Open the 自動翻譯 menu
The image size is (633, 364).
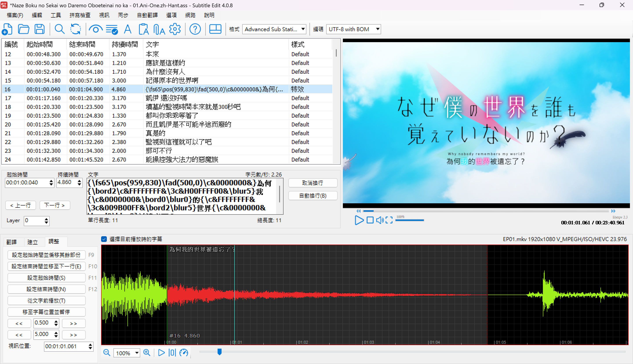click(x=147, y=15)
